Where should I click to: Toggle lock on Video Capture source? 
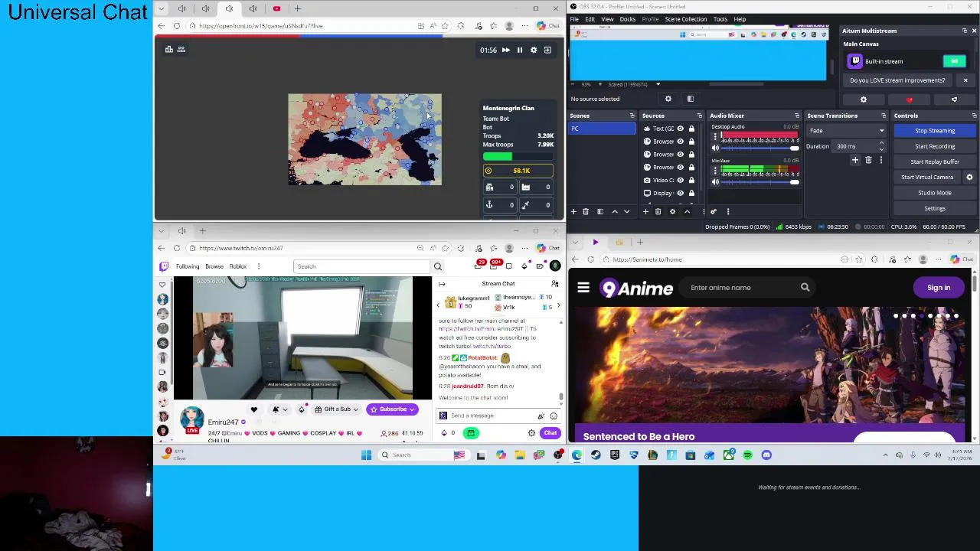click(691, 180)
